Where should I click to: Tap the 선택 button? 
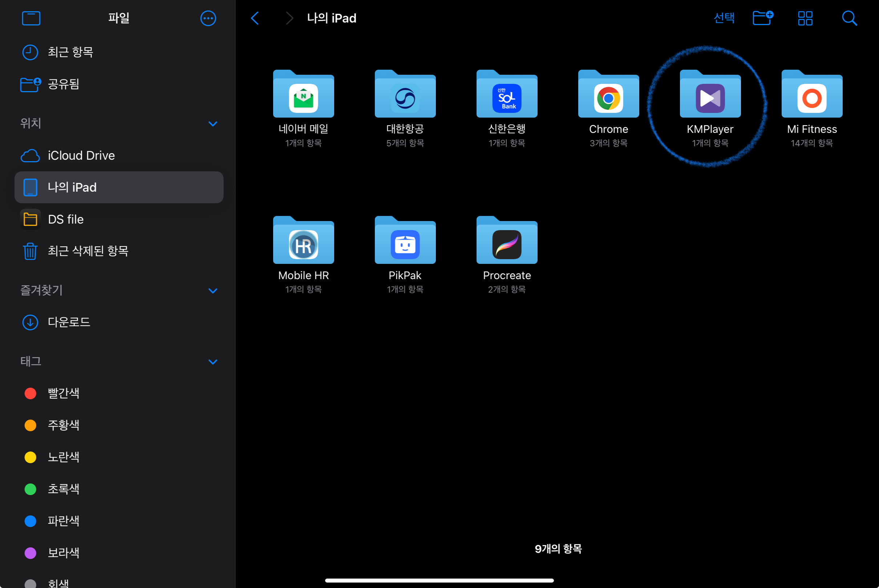pos(724,18)
